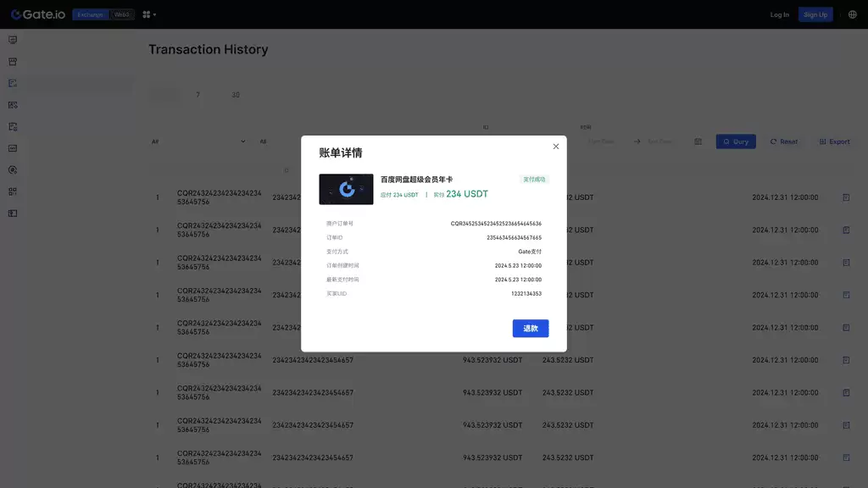Image resolution: width=868 pixels, height=488 pixels.
Task: Select the order list icon in sidebar
Action: (13, 84)
